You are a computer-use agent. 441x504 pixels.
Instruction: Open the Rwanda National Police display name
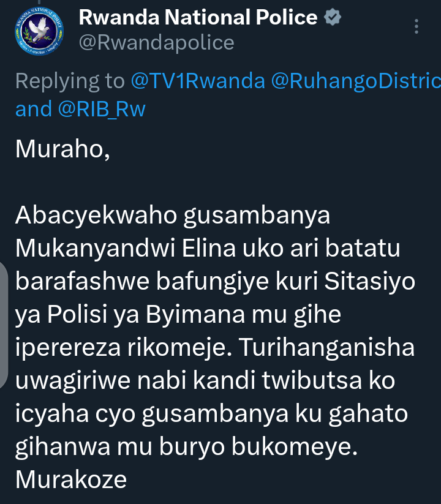point(198,17)
